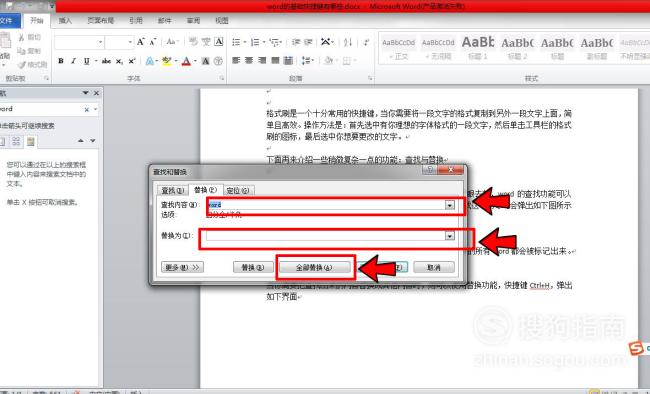Click the shrink font icon

153,42
